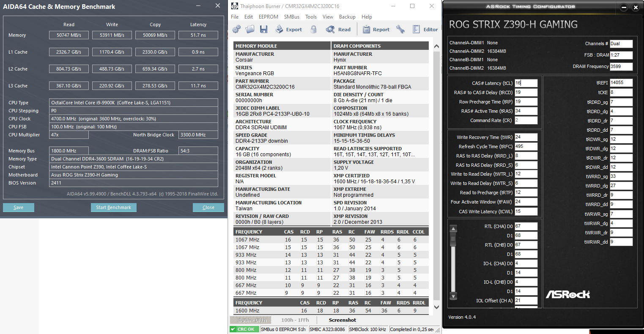Screen dimensions: 644x334
Task: Open the Report toolbar button with clipboard icon
Action: click(x=376, y=30)
